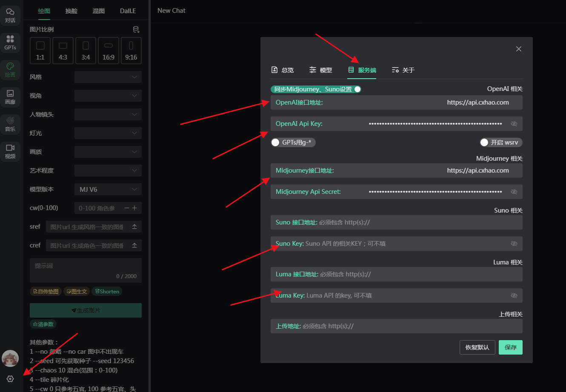
Task: Expand the 画质 dropdown
Action: click(108, 152)
